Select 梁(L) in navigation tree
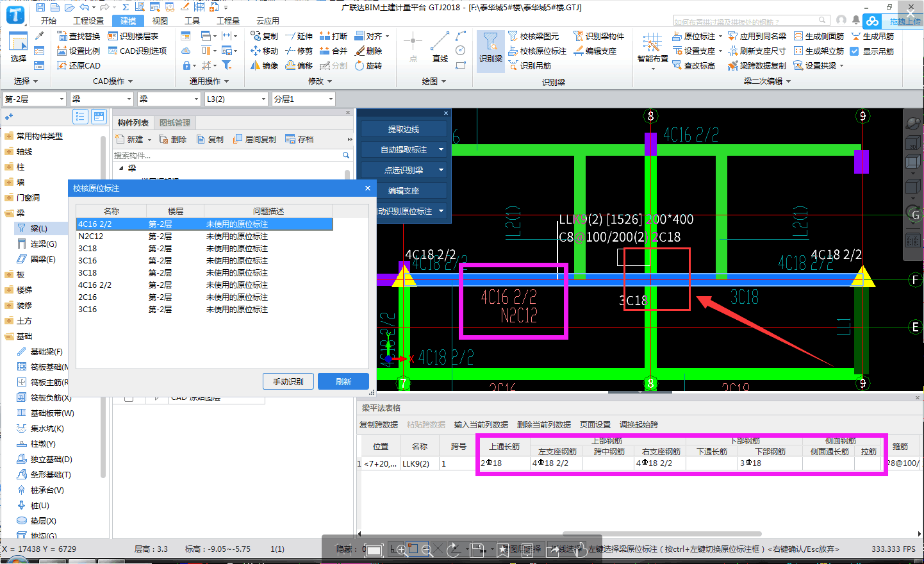Viewport: 924px width, 564px height. [x=39, y=228]
